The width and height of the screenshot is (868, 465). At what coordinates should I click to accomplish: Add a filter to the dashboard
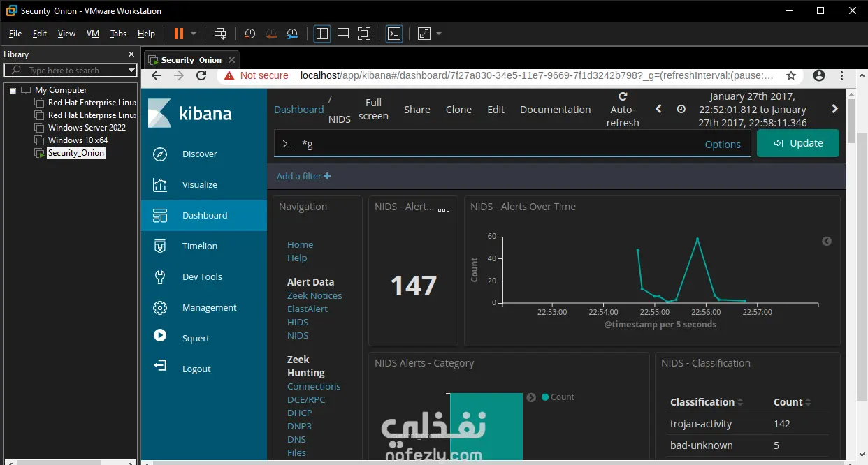(304, 176)
